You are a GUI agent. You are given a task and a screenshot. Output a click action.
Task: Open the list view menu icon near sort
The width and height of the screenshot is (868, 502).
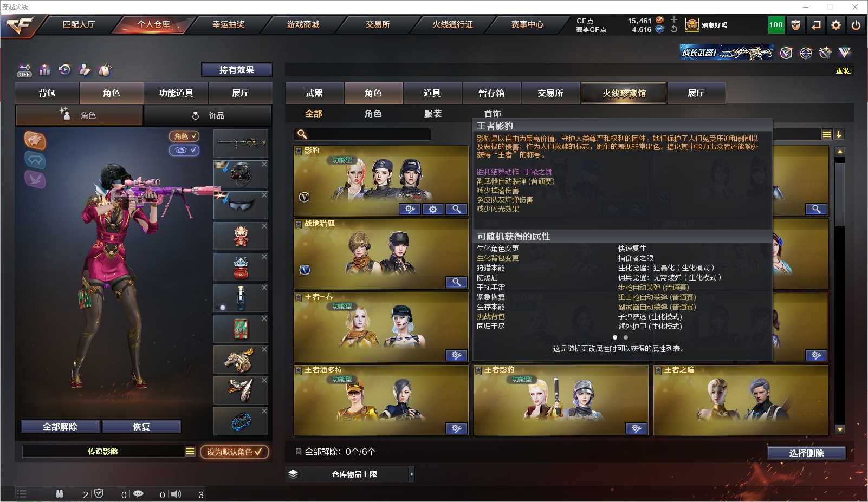click(826, 134)
